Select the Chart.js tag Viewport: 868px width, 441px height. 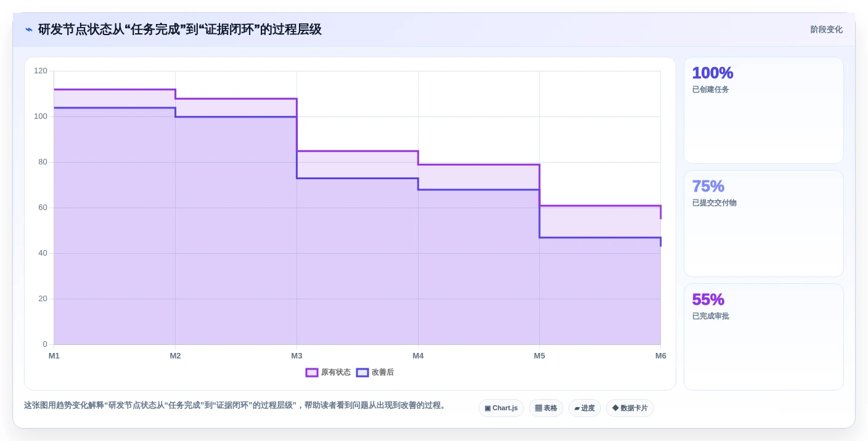click(501, 408)
